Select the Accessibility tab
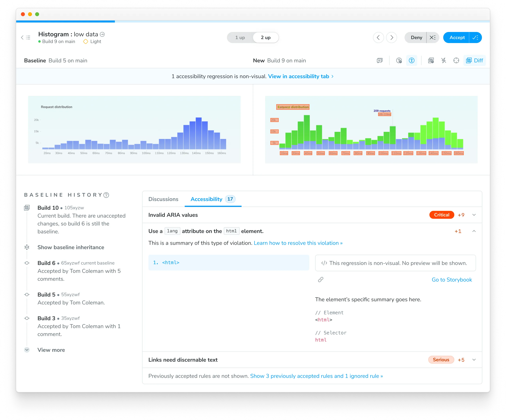Image resolution: width=506 pixels, height=420 pixels. [x=206, y=199]
